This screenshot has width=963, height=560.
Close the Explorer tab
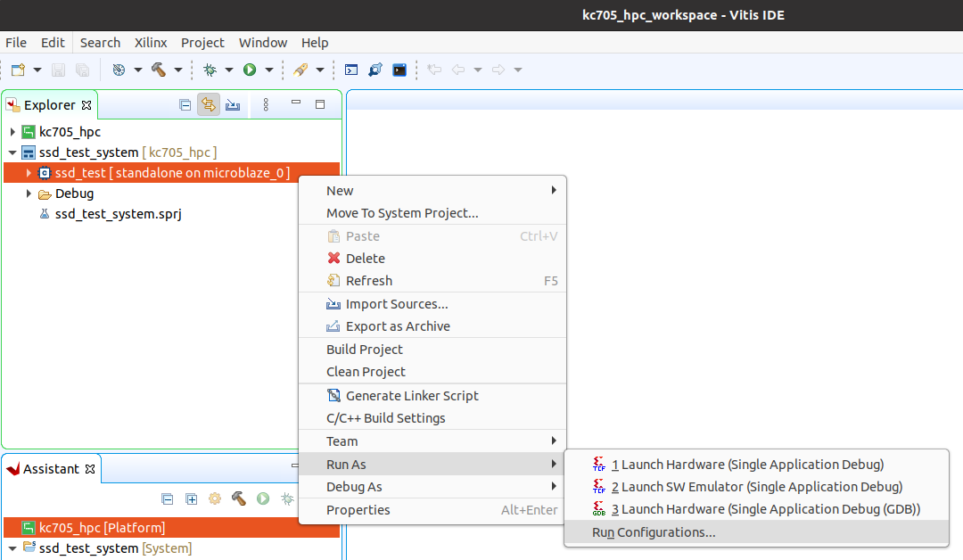(x=86, y=105)
